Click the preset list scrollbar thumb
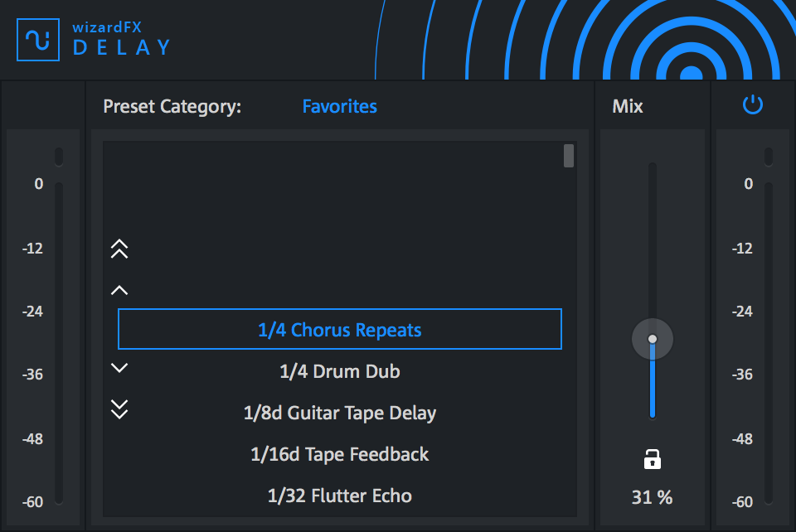This screenshot has height=532, width=796. point(569,156)
